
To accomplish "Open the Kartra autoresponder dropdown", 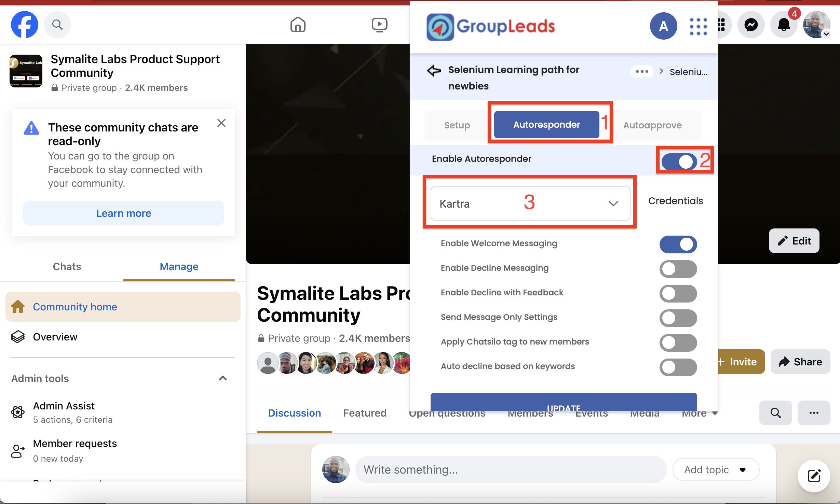I will 530,204.
